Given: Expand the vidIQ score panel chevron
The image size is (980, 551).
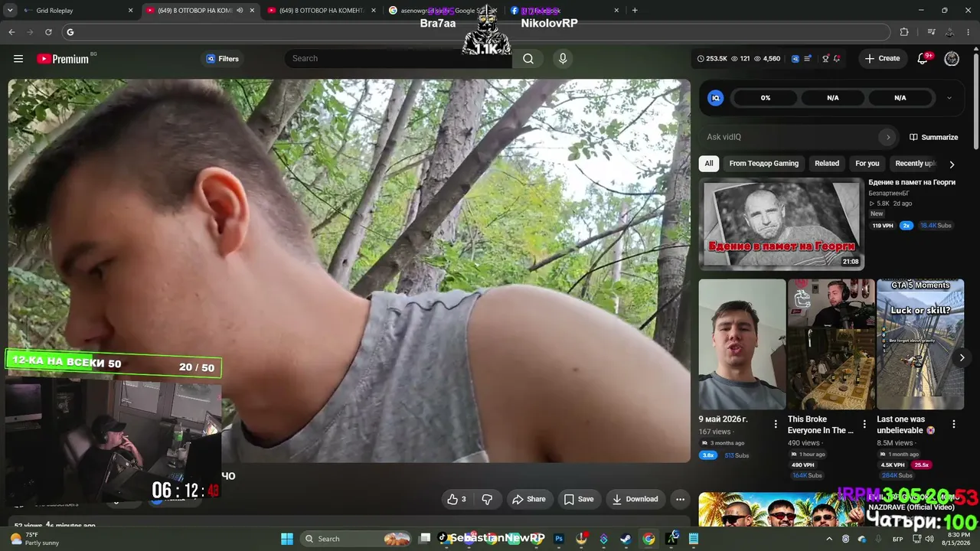Looking at the screenshot, I should 949,98.
